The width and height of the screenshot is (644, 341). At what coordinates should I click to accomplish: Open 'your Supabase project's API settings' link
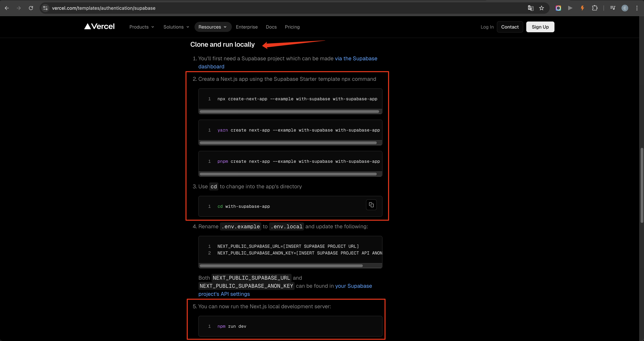coord(354,286)
